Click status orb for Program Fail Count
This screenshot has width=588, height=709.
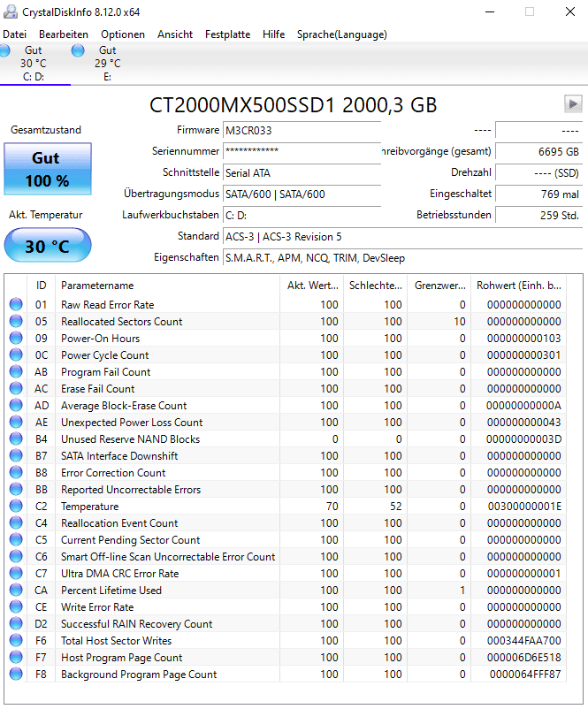click(x=16, y=371)
